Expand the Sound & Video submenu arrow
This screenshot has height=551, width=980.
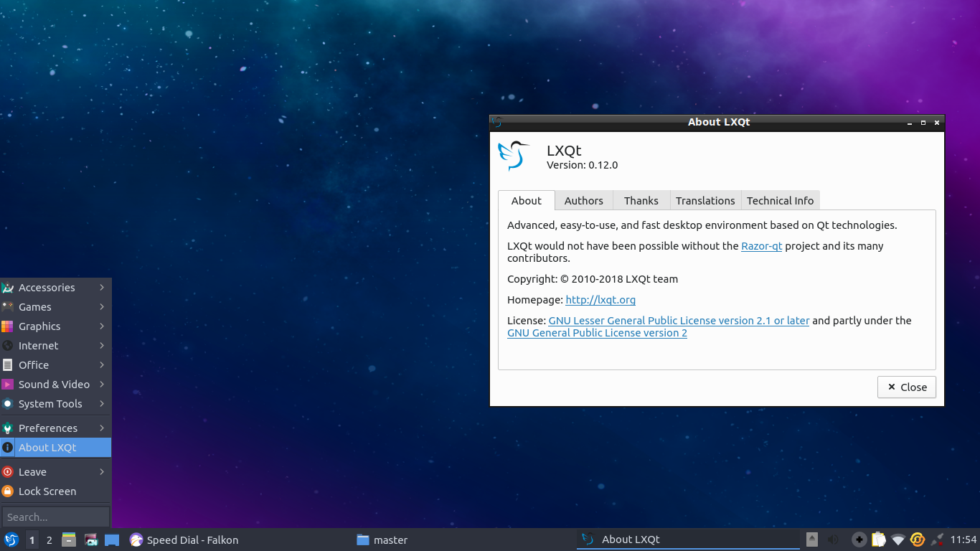102,385
